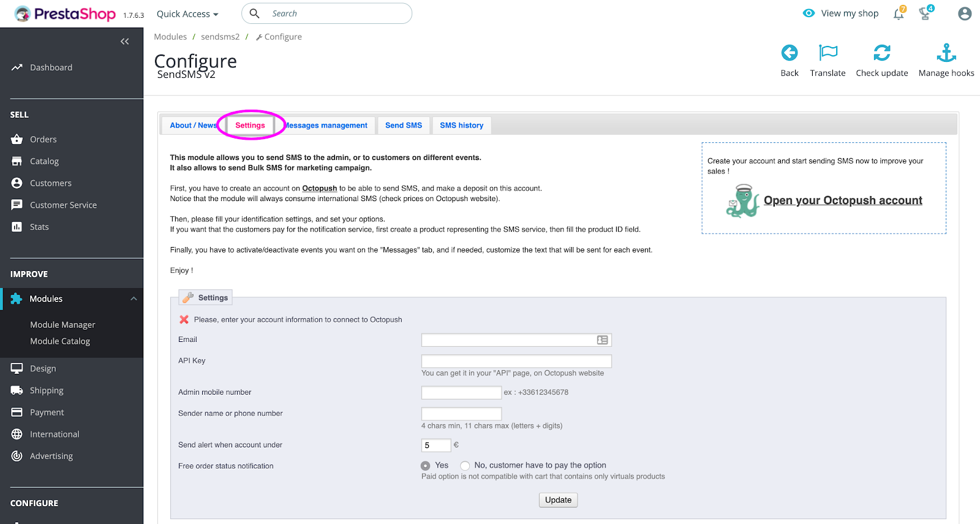Click Sender name or phone number field
Screen dimensions: 980x524
coord(461,414)
